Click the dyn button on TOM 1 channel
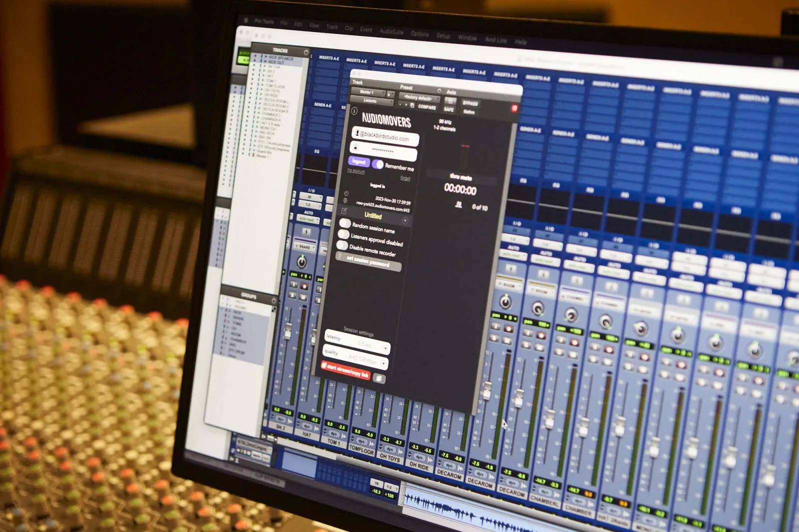Screen dimensions: 799x532 tap(334, 434)
